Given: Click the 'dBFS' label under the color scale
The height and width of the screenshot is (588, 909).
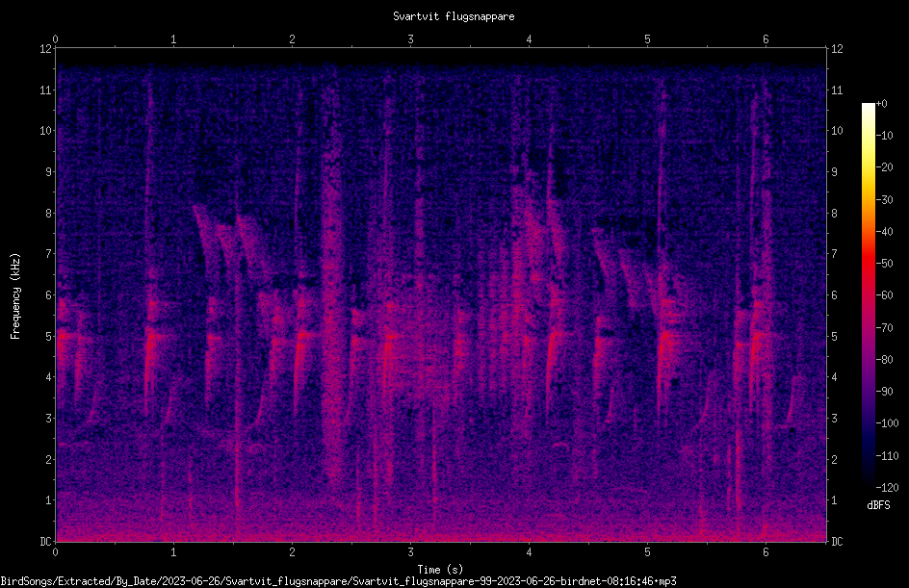Looking at the screenshot, I should pyautogui.click(x=878, y=505).
